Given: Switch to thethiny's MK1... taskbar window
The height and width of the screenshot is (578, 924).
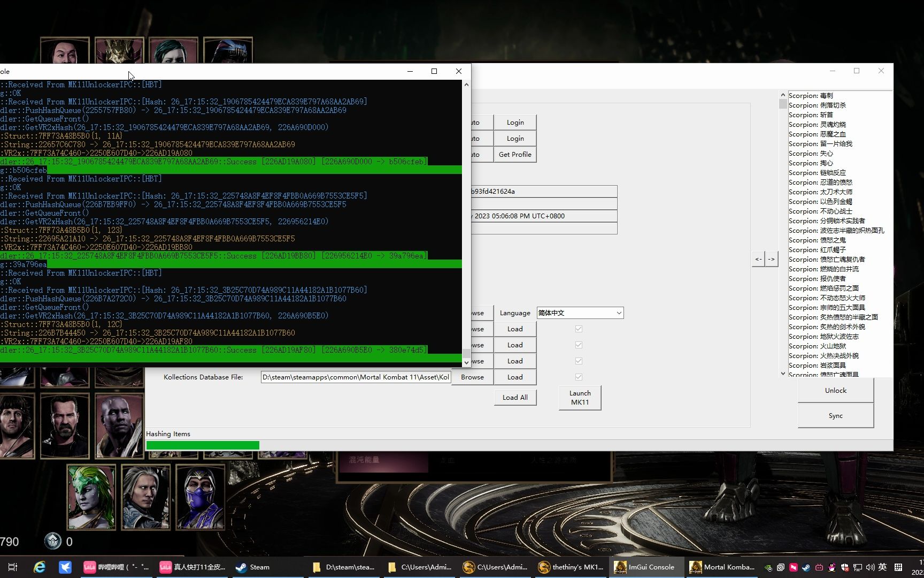Looking at the screenshot, I should pos(571,567).
